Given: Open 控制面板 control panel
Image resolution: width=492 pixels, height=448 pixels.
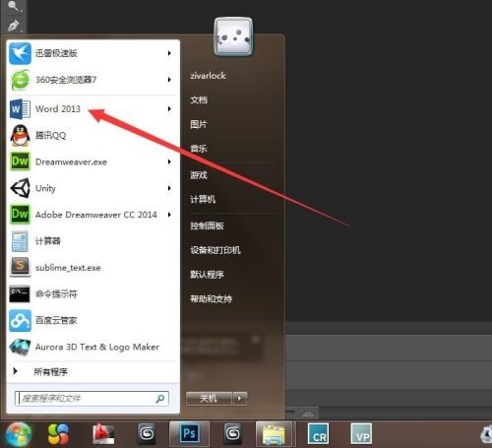Looking at the screenshot, I should pyautogui.click(x=207, y=225).
